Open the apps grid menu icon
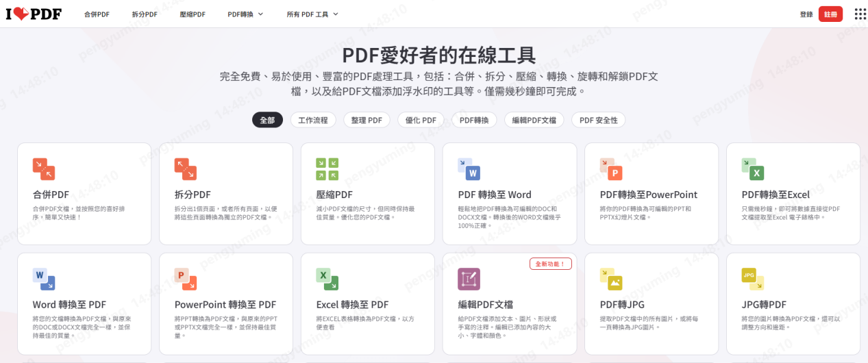 tap(860, 14)
